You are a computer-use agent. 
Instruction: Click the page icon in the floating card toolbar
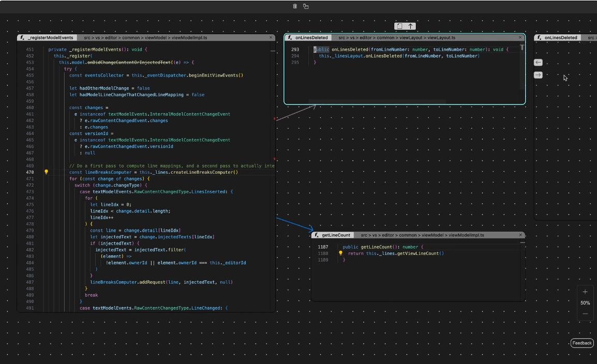point(399,26)
